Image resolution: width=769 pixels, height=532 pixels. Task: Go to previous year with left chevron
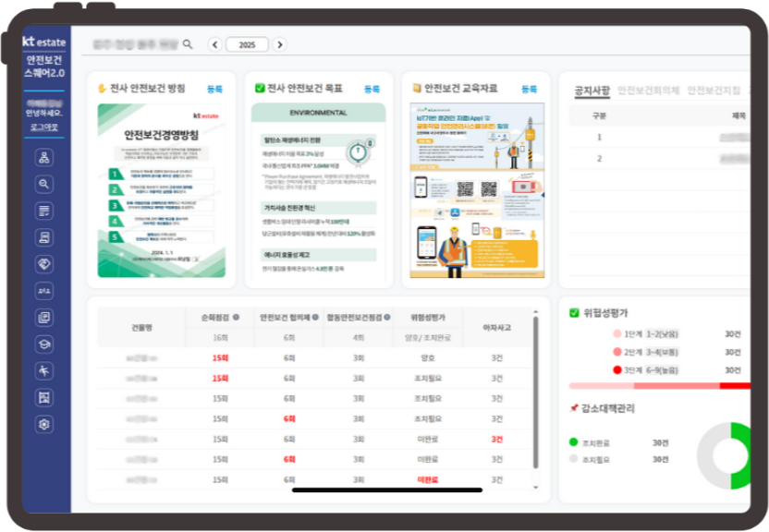tap(215, 44)
